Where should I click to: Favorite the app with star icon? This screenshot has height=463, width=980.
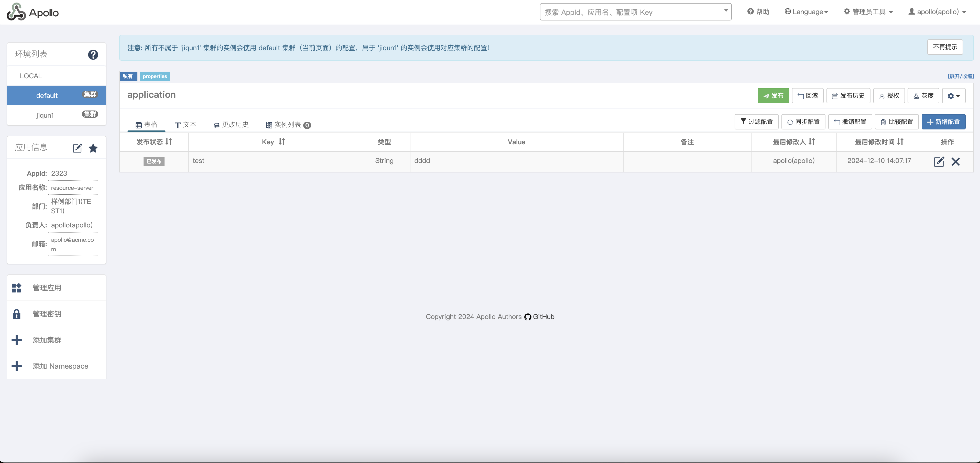[x=93, y=148]
